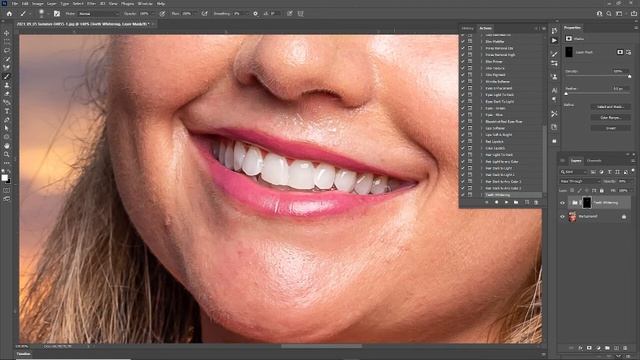
Task: Select the Type tool
Action: (7, 111)
